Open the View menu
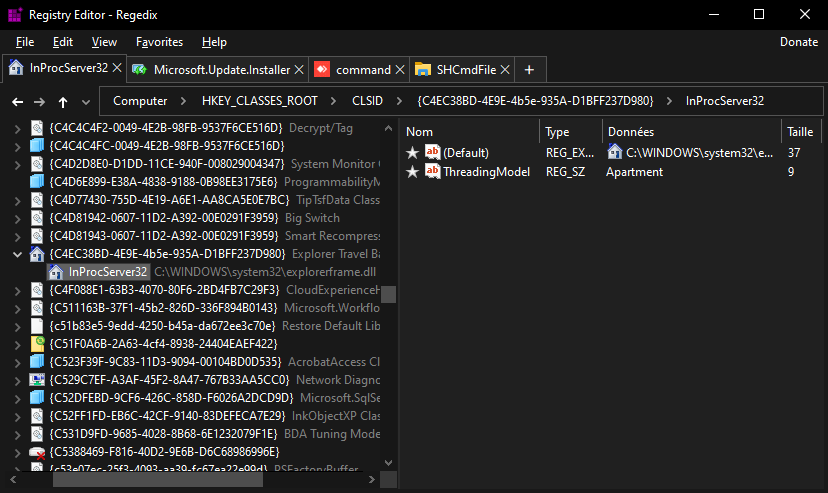The image size is (828, 493). point(104,42)
